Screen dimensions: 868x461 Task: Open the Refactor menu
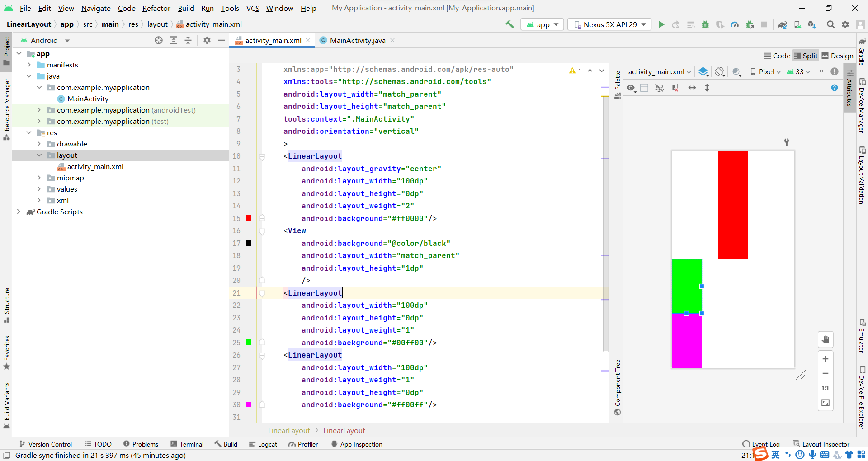156,8
